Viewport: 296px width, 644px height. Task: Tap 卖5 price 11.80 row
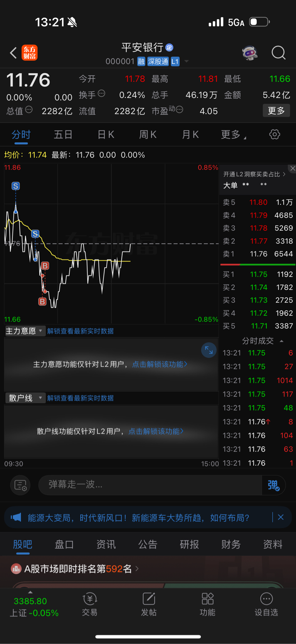pyautogui.click(x=258, y=202)
